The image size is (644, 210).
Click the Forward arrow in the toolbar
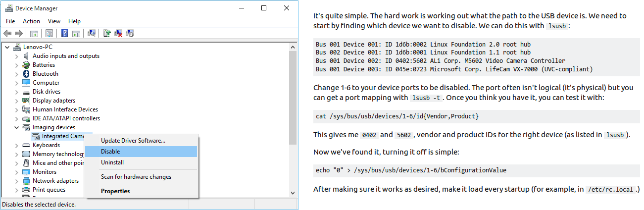pos(18,34)
